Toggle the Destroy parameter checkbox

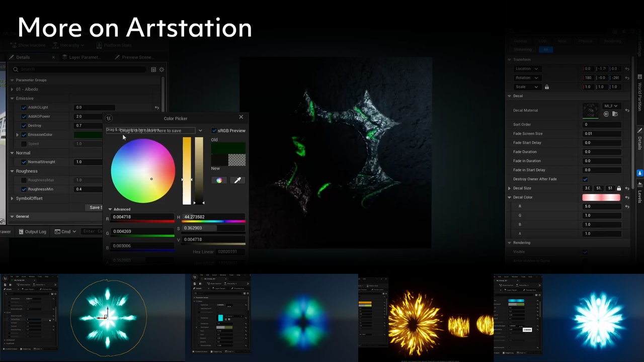(x=24, y=126)
